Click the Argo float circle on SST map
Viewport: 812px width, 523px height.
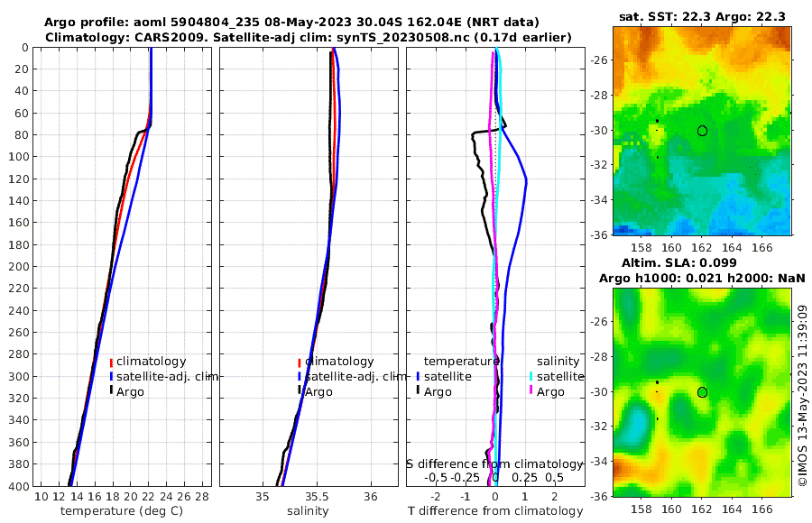[702, 131]
